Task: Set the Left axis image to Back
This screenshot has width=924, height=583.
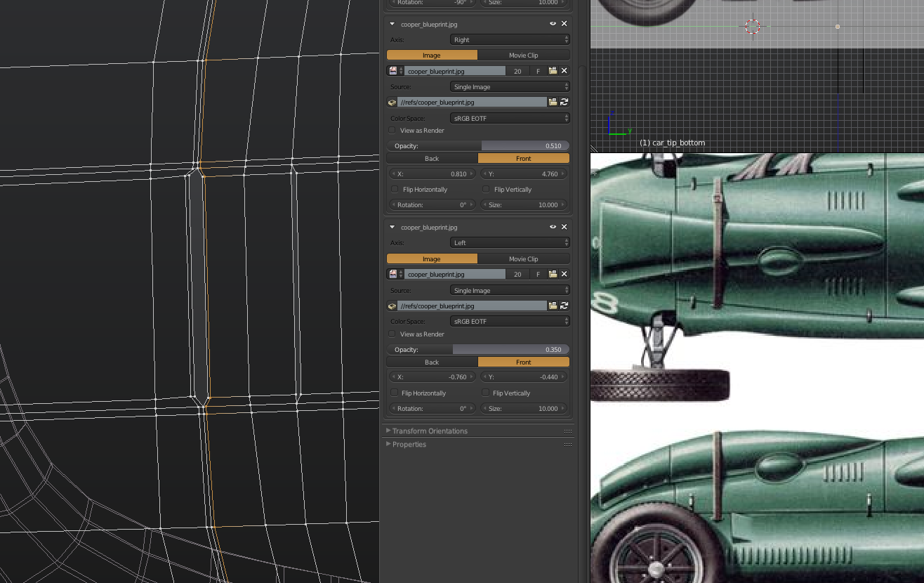Action: click(432, 362)
